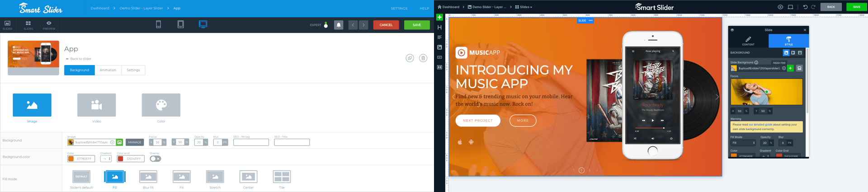Open Help in top blue header

[424, 8]
